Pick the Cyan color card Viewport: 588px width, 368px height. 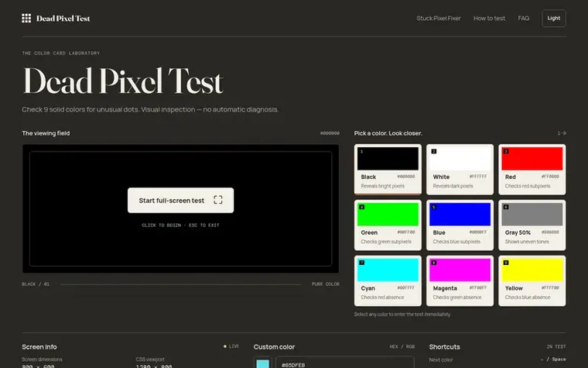point(388,280)
